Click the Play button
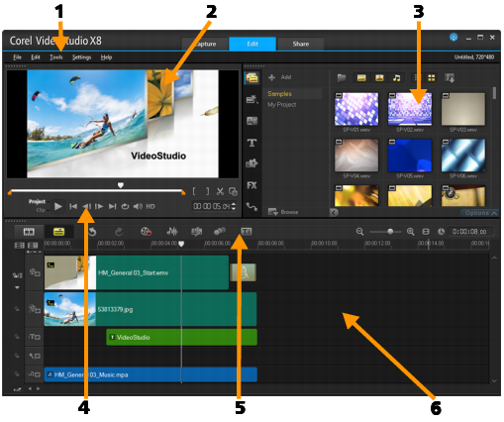Screen dimensions: 504x422 pos(58,207)
